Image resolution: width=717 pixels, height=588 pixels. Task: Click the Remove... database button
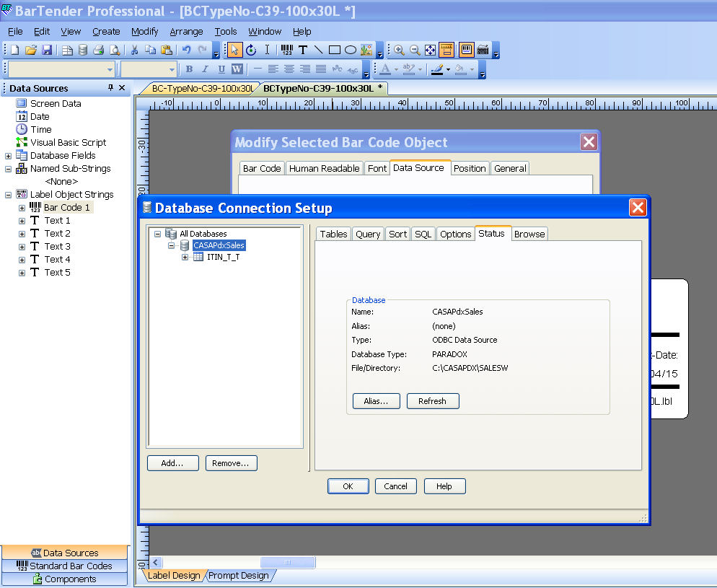pyautogui.click(x=232, y=463)
